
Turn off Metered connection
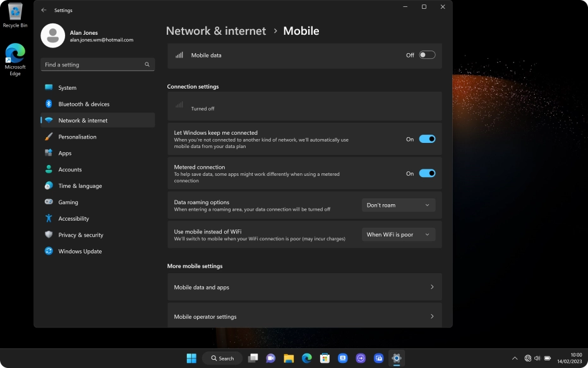(426, 173)
